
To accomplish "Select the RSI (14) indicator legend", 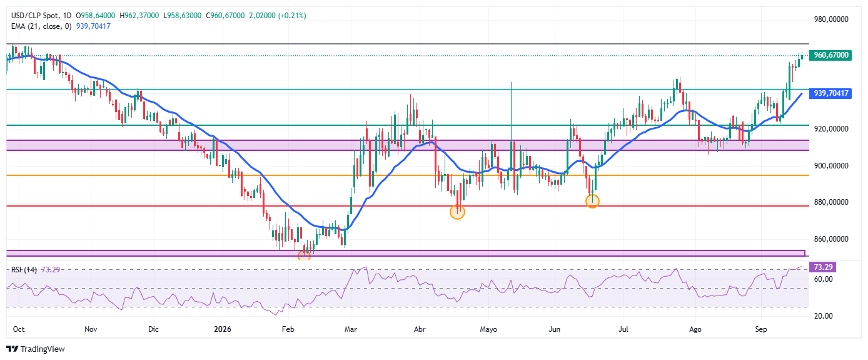I will coord(24,269).
